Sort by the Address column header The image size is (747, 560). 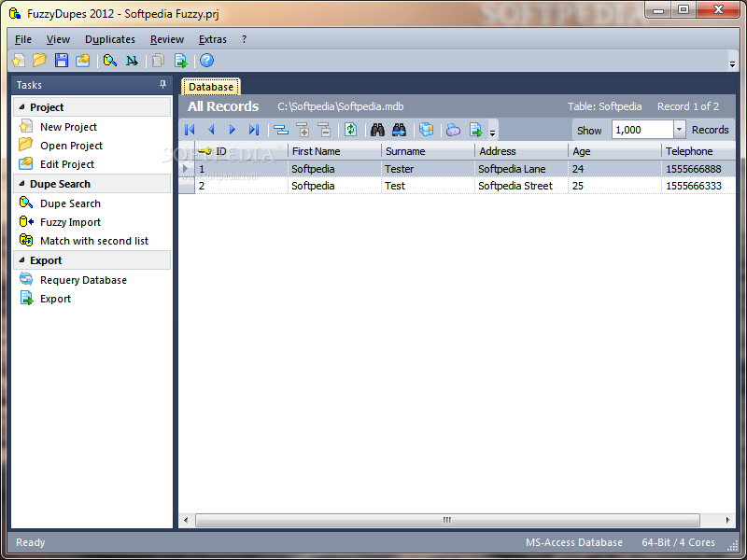click(x=522, y=151)
